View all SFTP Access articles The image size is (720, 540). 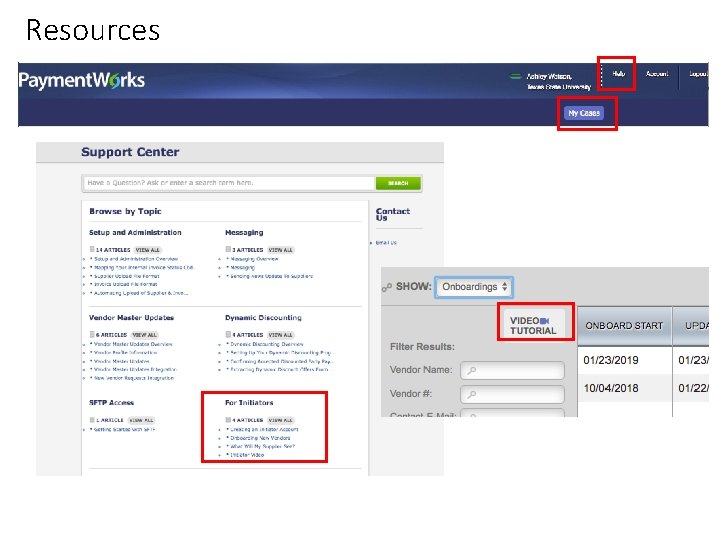pyautogui.click(x=141, y=420)
